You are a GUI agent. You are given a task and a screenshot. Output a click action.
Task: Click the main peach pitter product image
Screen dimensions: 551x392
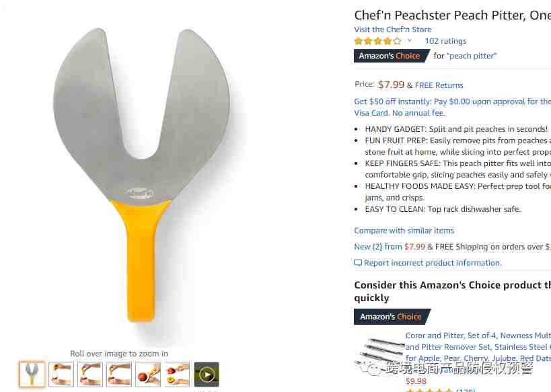(141, 175)
